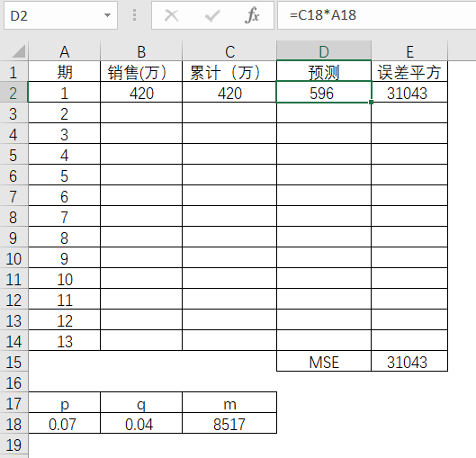476x458 pixels.
Task: Select row 15 header
Action: (14, 361)
